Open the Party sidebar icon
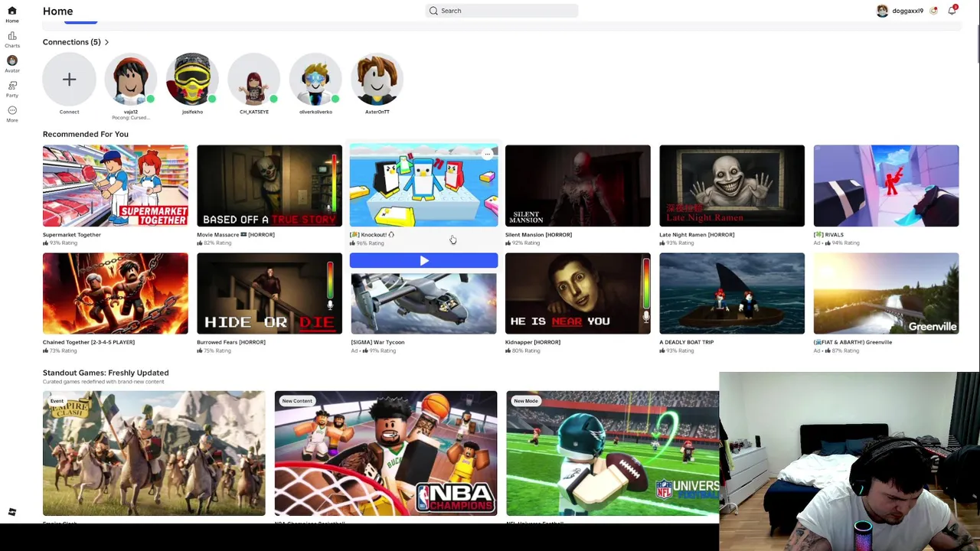The width and height of the screenshot is (980, 551). pos(11,86)
